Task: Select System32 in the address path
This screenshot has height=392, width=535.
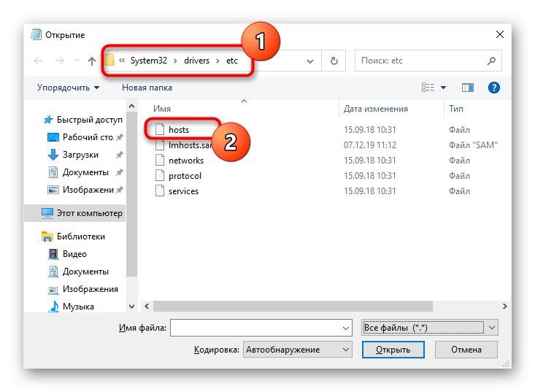Action: coord(149,61)
